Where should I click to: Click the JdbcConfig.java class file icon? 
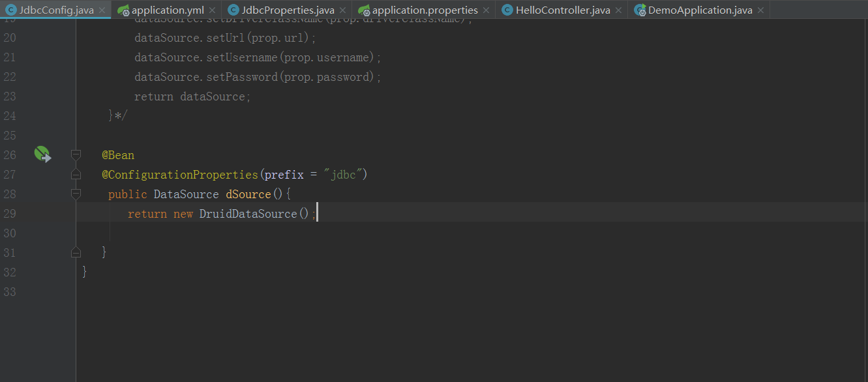pos(11,10)
